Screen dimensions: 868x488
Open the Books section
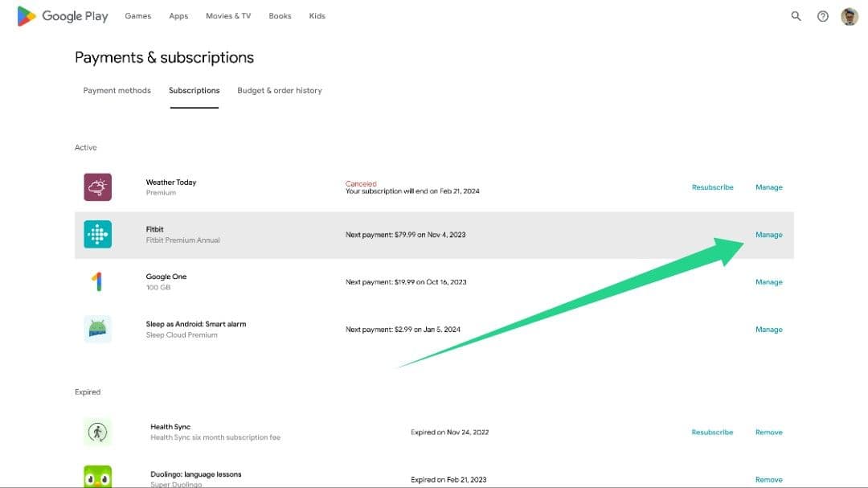click(280, 16)
